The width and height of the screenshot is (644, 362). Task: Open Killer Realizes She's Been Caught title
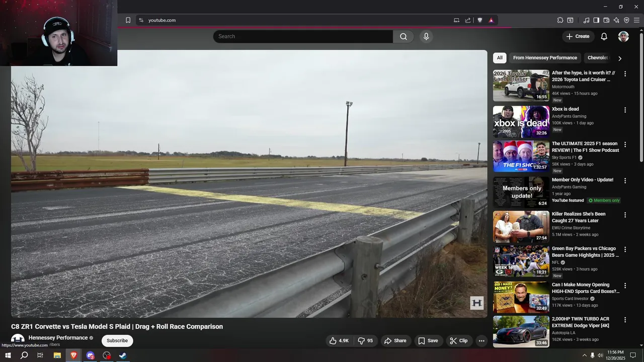579,217
